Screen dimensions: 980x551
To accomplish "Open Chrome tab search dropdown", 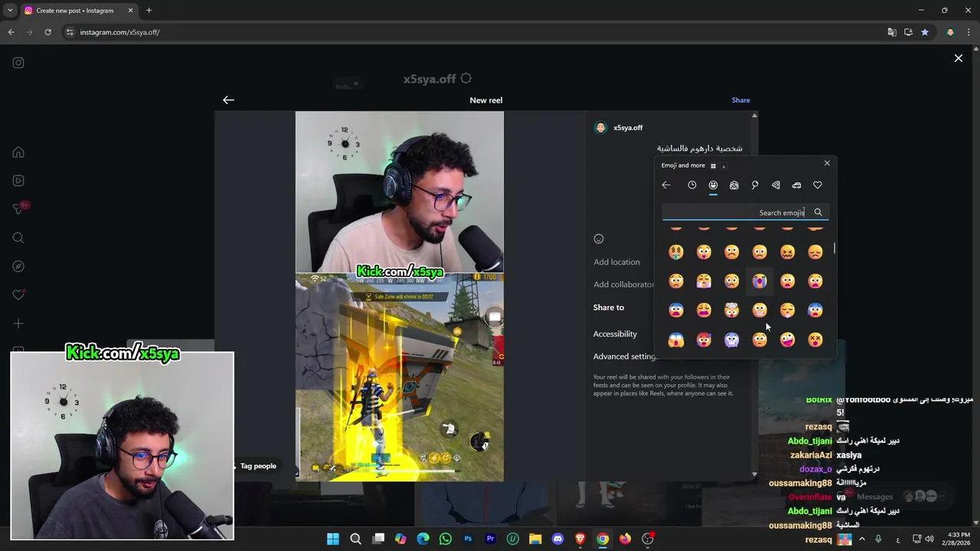I will pyautogui.click(x=10, y=11).
